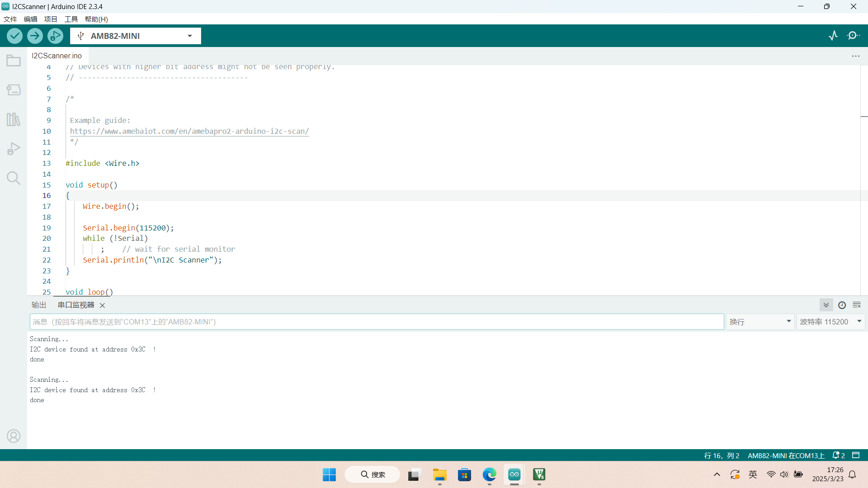Open Task View from the taskbar
Viewport: 868px width, 488px height.
pyautogui.click(x=414, y=474)
